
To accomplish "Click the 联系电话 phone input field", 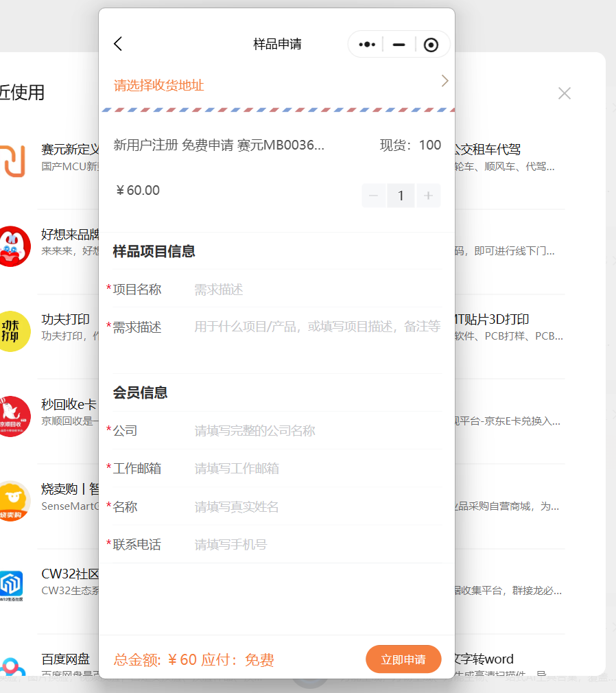I will tap(318, 545).
